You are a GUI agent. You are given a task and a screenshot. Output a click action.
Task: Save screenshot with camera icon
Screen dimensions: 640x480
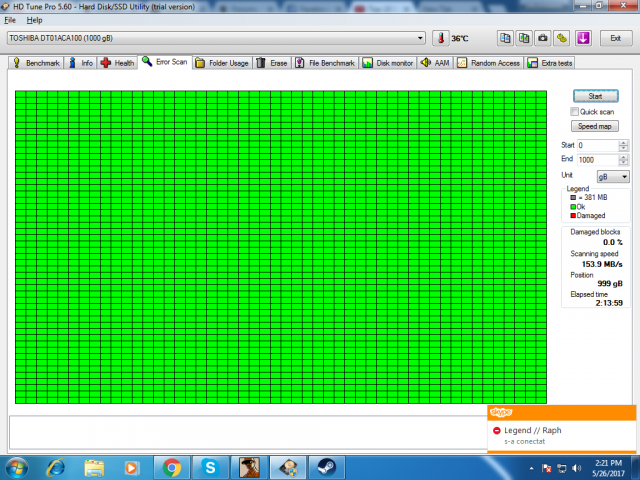pos(543,38)
